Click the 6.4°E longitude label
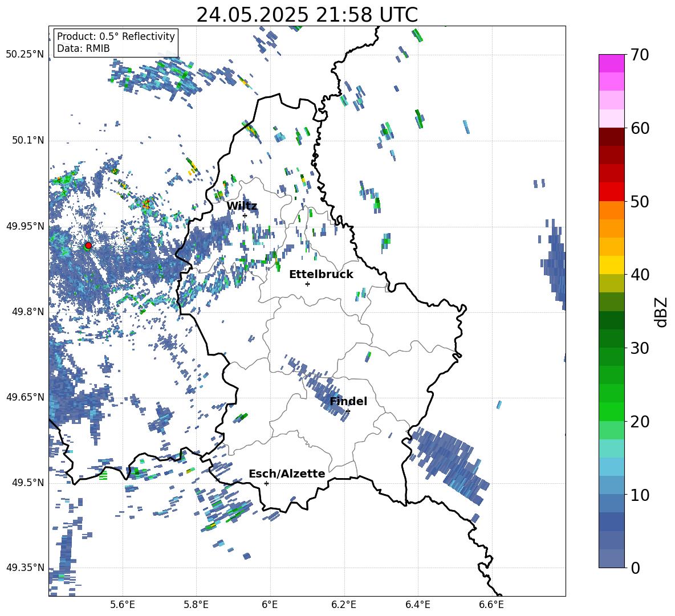 (417, 605)
